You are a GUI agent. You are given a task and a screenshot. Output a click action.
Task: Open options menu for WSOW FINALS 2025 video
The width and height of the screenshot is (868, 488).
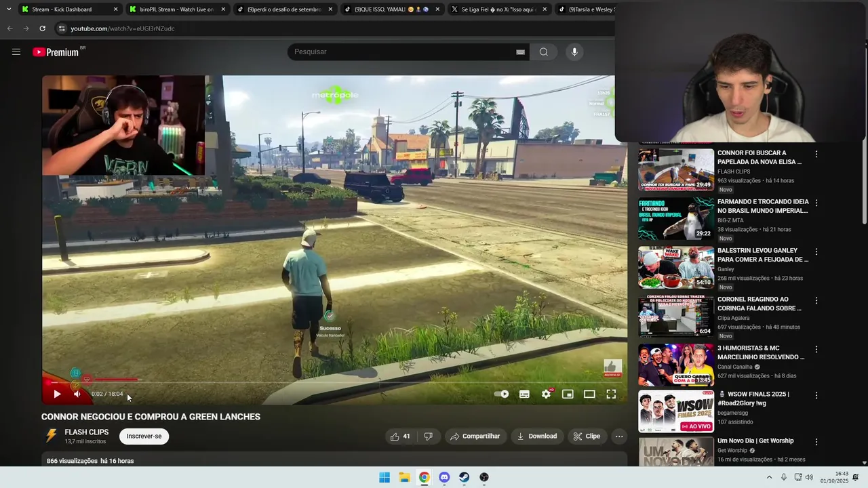click(816, 395)
